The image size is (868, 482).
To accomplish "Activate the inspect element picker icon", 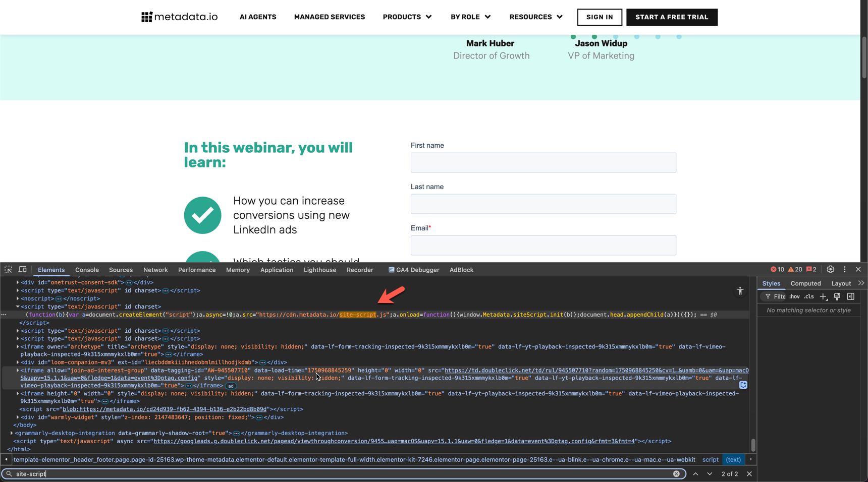I will 8,270.
